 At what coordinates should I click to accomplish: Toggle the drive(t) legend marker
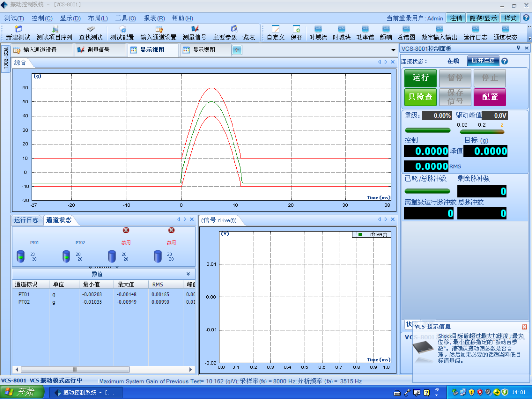click(x=360, y=234)
